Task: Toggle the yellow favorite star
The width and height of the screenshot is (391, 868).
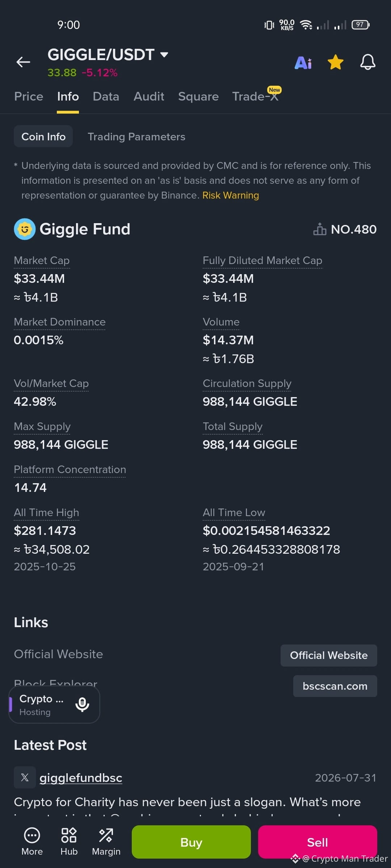Action: click(336, 62)
